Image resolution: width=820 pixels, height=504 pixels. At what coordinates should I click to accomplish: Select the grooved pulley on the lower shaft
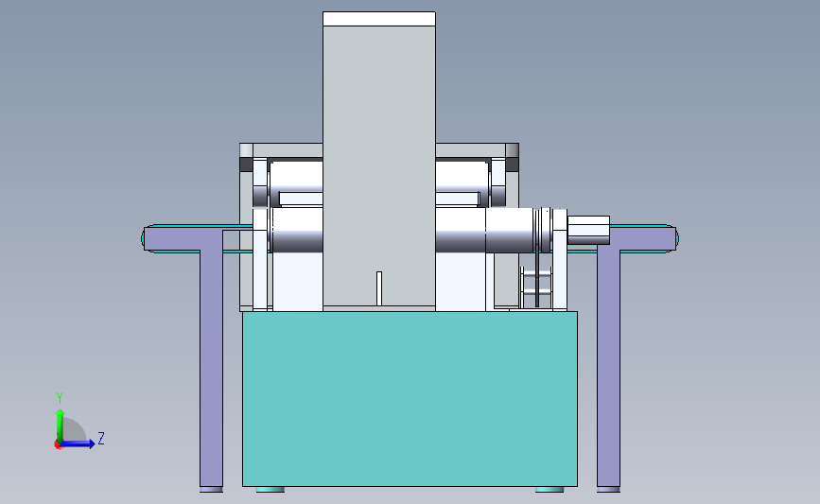pyautogui.click(x=543, y=230)
